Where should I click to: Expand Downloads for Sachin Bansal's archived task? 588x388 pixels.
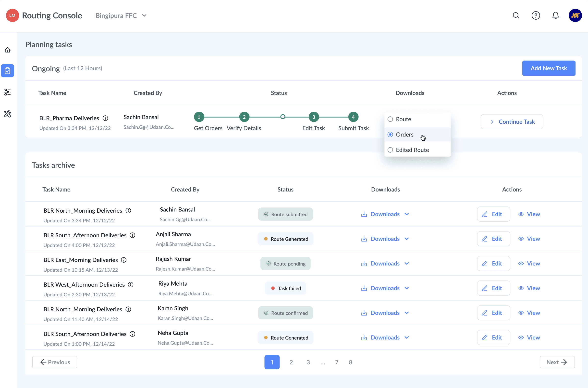385,214
